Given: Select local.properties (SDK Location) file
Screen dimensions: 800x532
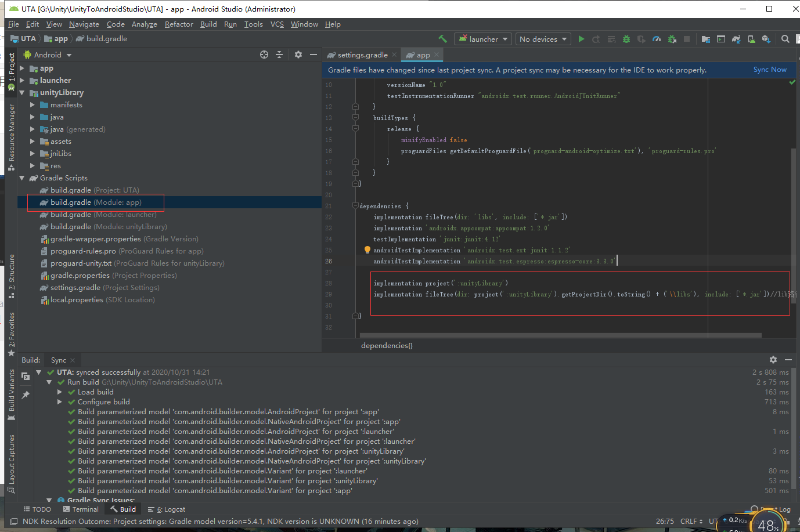Looking at the screenshot, I should [x=98, y=300].
